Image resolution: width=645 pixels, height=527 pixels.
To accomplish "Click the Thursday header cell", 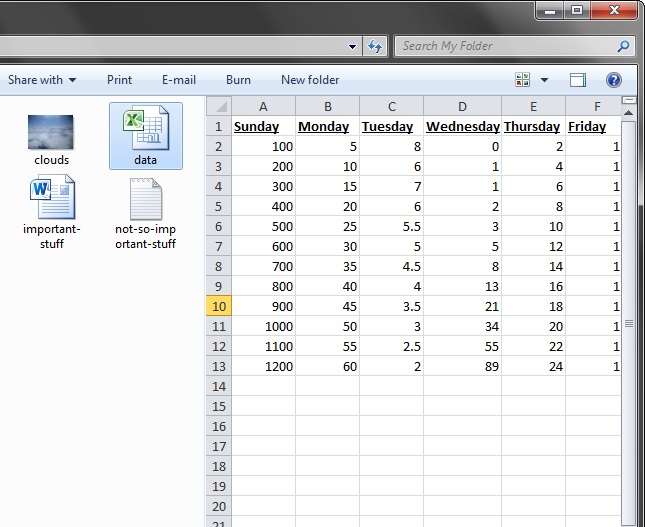I will click(534, 126).
